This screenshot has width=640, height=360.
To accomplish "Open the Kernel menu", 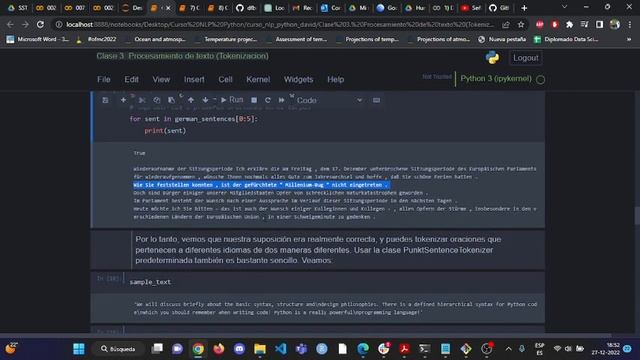I will 258,79.
